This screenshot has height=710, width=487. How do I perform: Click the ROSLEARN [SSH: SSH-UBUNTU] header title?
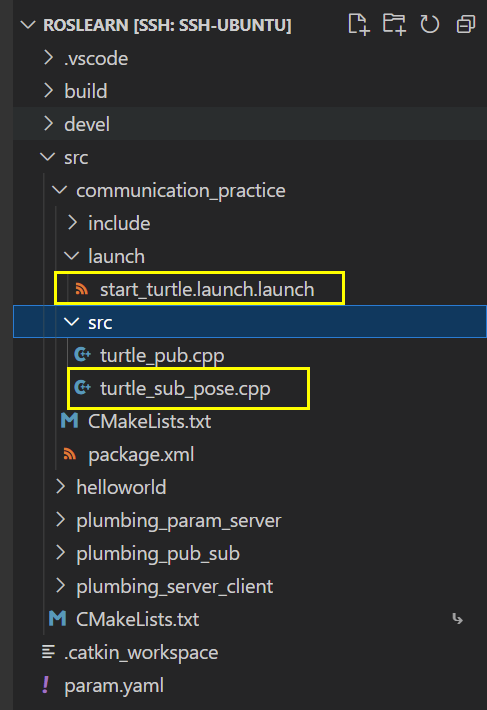167,25
